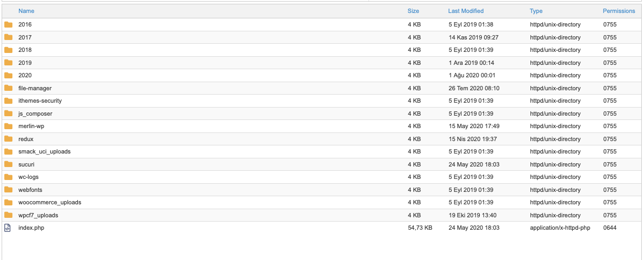644x260 pixels.
Task: Click the webfonts folder icon
Action: [8, 190]
